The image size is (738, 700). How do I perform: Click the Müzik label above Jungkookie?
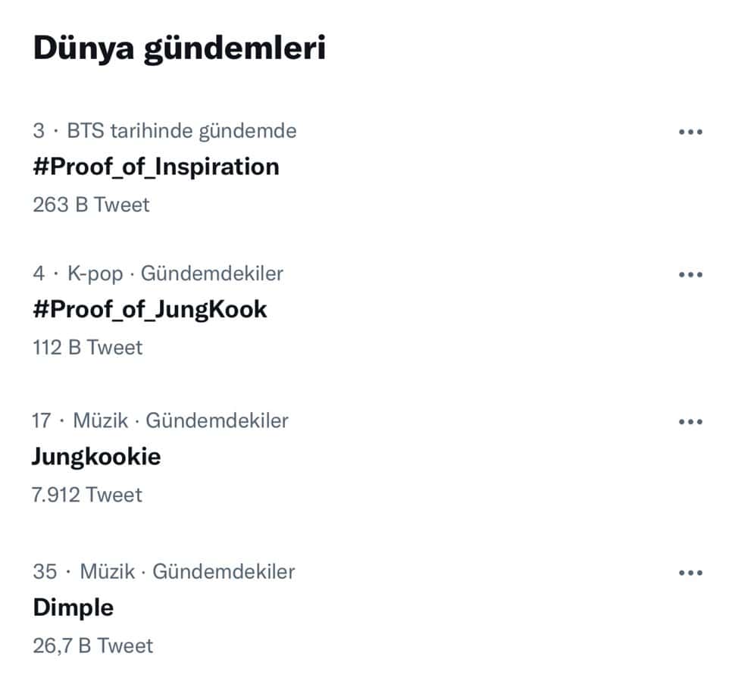click(x=100, y=420)
